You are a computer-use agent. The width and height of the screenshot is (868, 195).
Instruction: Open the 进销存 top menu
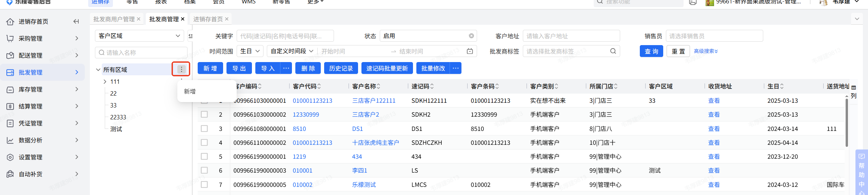click(100, 2)
